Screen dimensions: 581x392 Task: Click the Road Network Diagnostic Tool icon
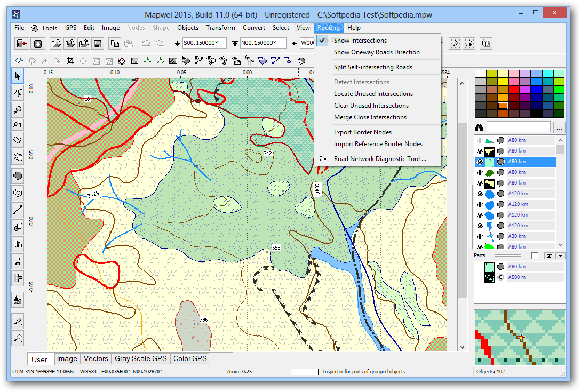(x=322, y=159)
